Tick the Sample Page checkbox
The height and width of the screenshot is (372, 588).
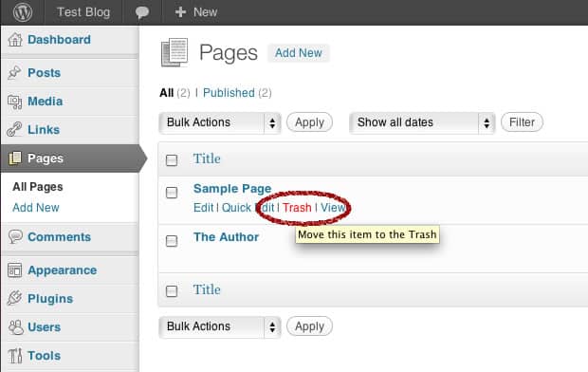point(172,193)
